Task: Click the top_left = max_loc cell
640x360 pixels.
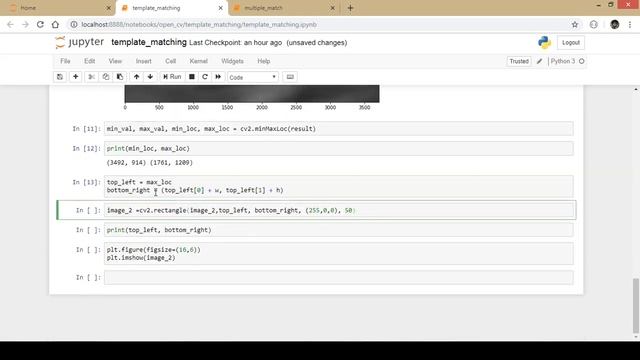Action: click(338, 186)
